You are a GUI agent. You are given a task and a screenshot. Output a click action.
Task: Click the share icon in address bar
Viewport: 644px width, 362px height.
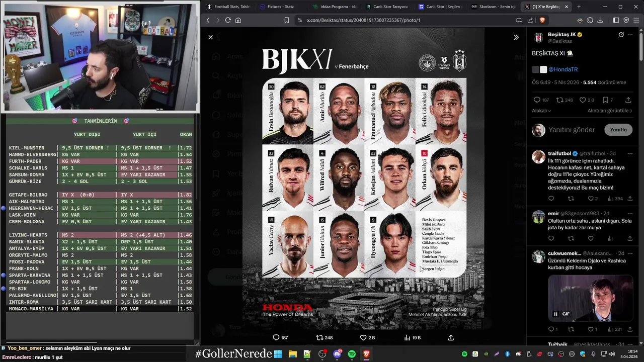[530, 20]
